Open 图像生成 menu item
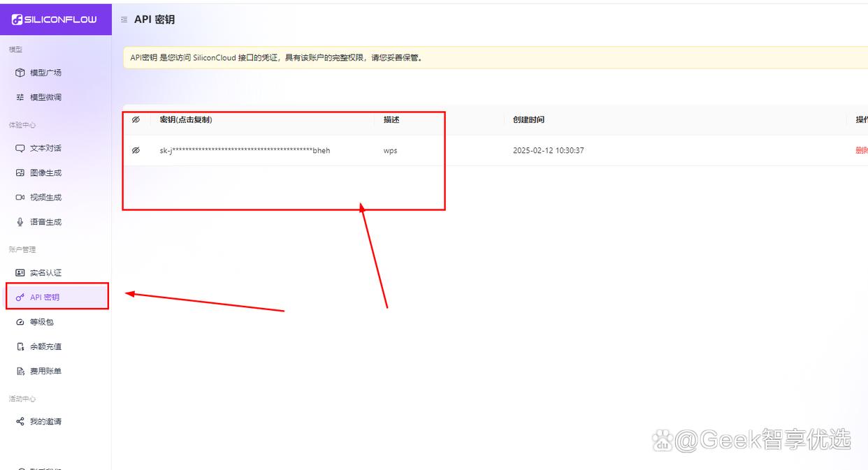 pos(56,172)
